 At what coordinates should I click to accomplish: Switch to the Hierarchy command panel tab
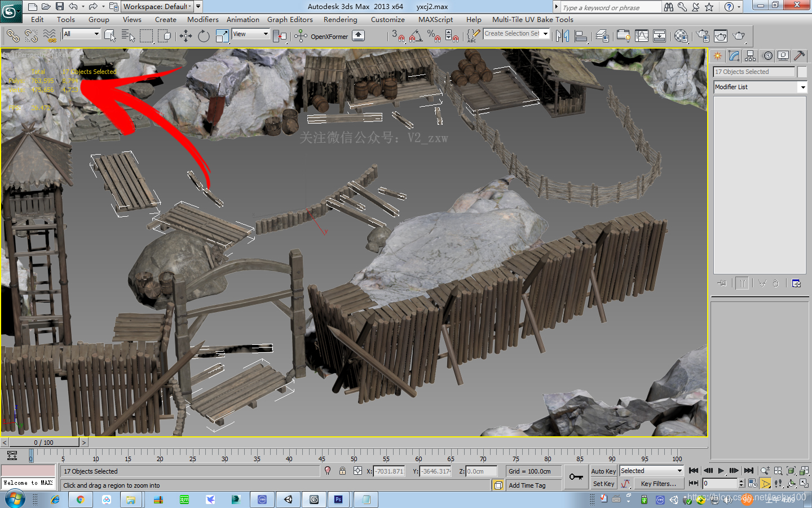750,56
